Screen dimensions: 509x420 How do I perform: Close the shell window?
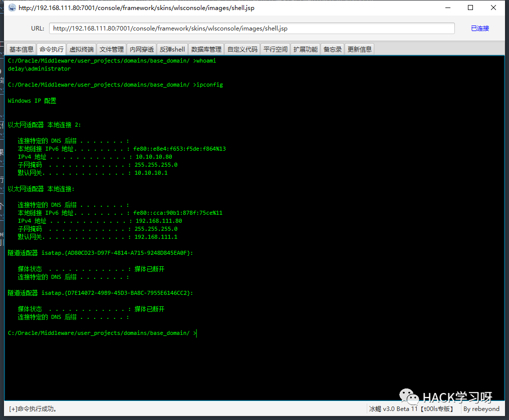click(x=493, y=8)
